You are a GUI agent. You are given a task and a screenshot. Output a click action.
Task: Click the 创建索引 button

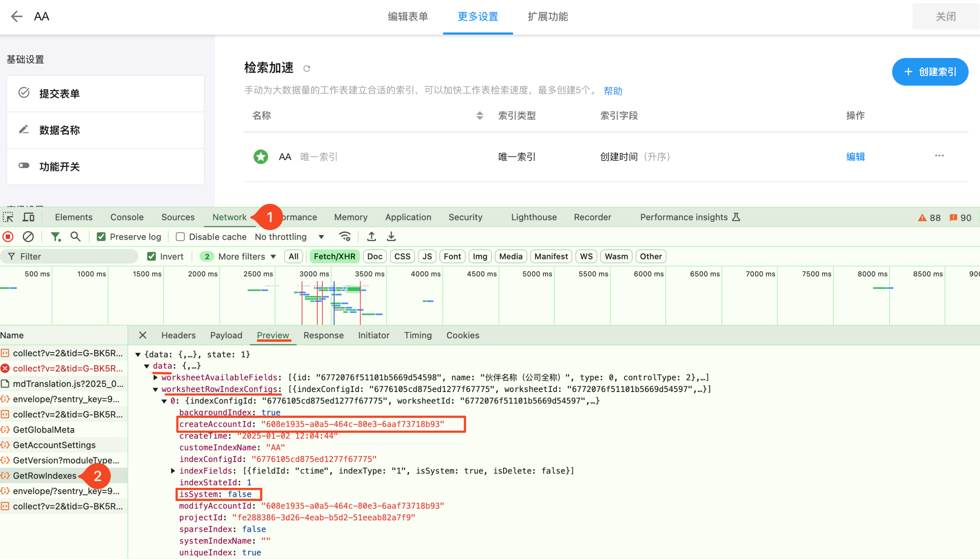click(930, 72)
